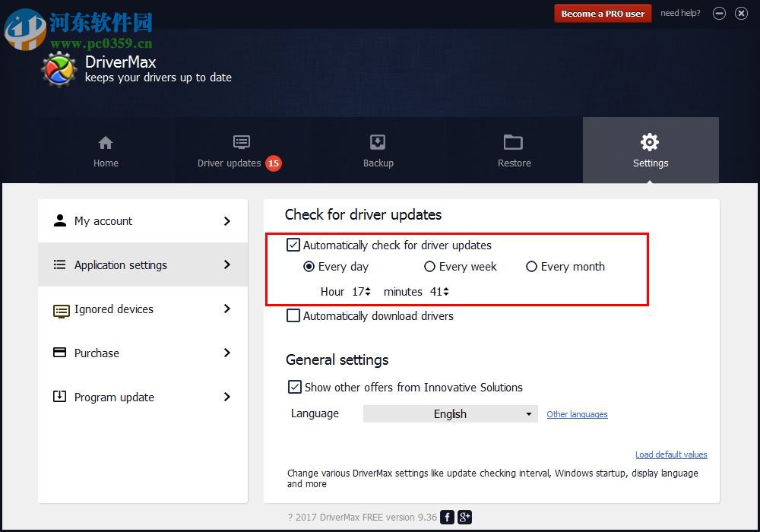Select the Every month radio option
The image size is (760, 532).
[x=531, y=267]
